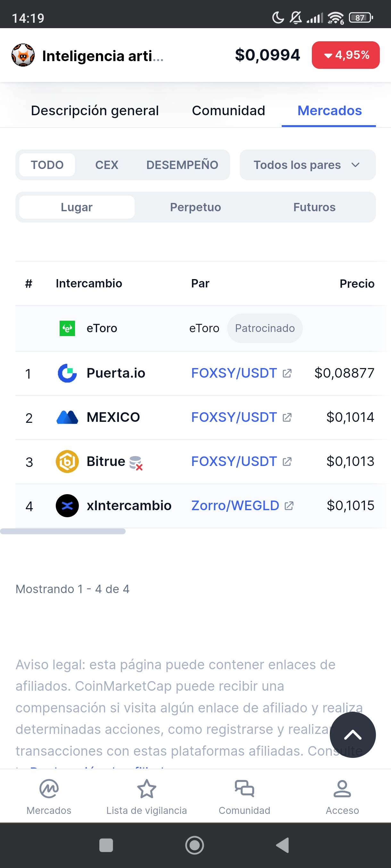Image resolution: width=391 pixels, height=868 pixels.
Task: Tap the red 4,95% change badge
Action: pyautogui.click(x=345, y=55)
